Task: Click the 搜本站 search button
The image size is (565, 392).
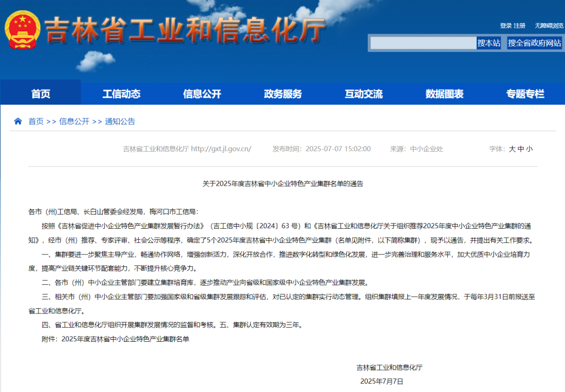Action: click(x=490, y=43)
